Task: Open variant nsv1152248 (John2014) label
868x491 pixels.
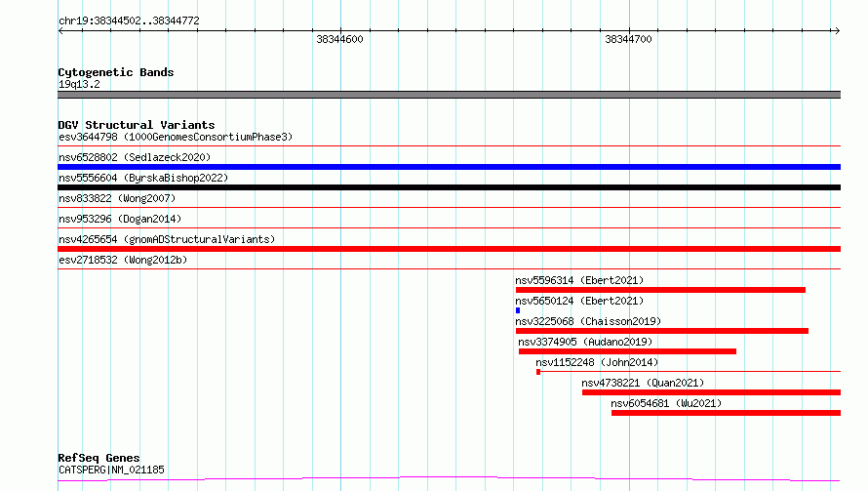Action: [597, 362]
